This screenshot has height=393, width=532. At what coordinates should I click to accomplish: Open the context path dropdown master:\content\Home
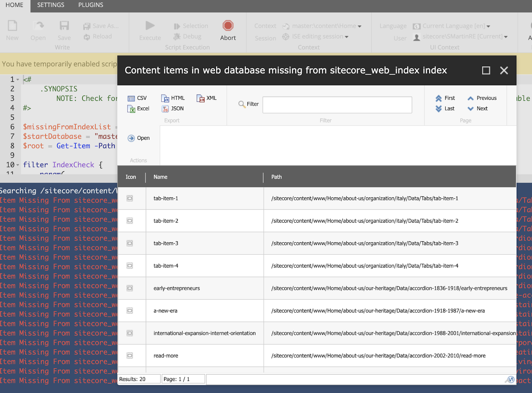[x=322, y=26]
